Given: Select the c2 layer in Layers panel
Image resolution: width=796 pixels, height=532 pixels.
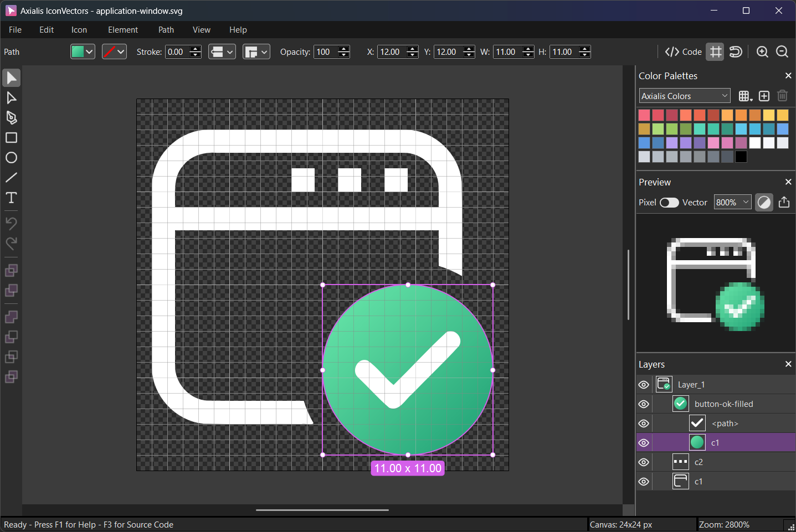Looking at the screenshot, I should tap(699, 462).
